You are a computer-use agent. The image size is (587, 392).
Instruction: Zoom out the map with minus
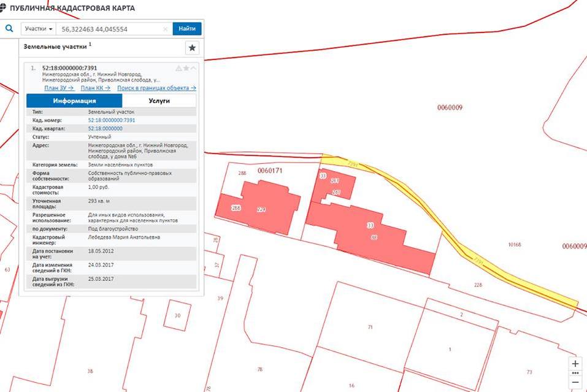575,382
